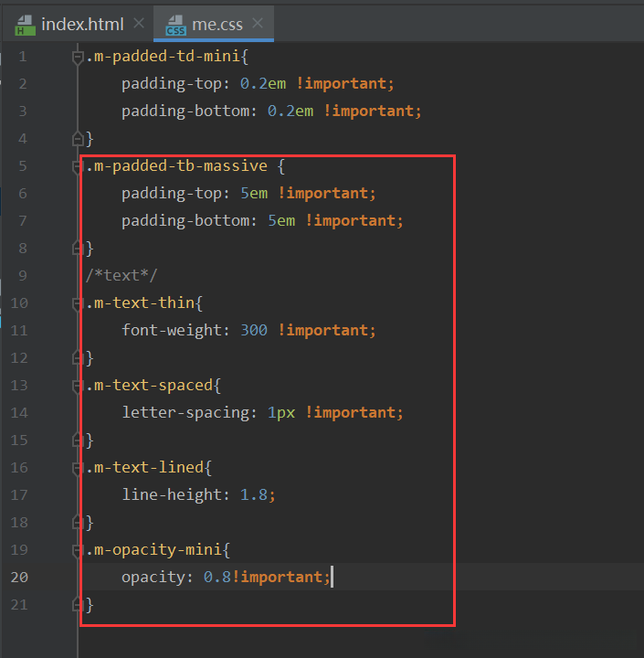Fold the .m-opacity-mini rule

(79, 550)
